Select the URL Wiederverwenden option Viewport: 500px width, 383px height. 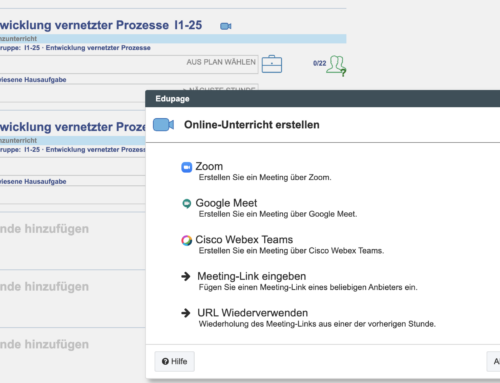[253, 313]
